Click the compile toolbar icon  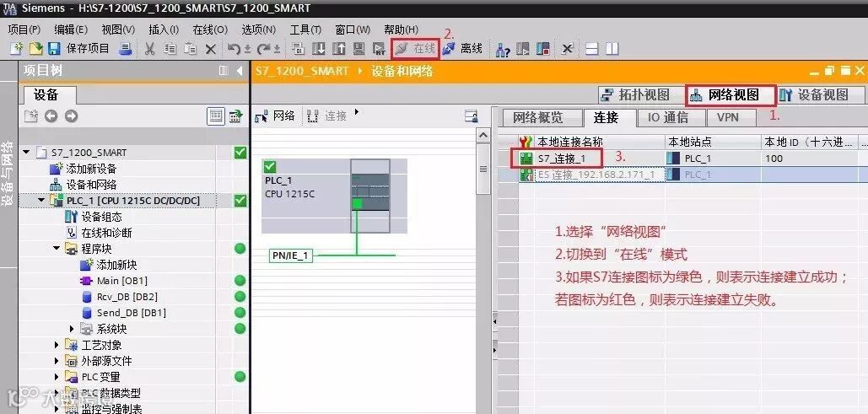point(299,49)
